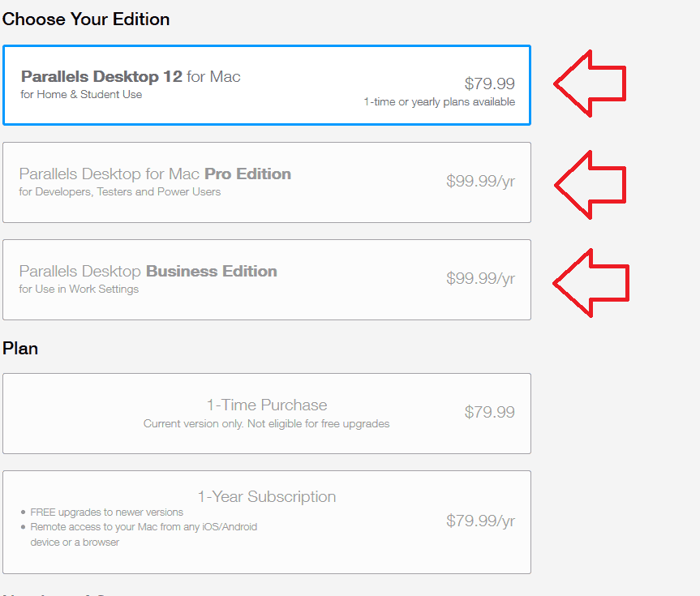The height and width of the screenshot is (596, 700).
Task: Click "Remote access to your Mac" bullet
Action: click(144, 534)
